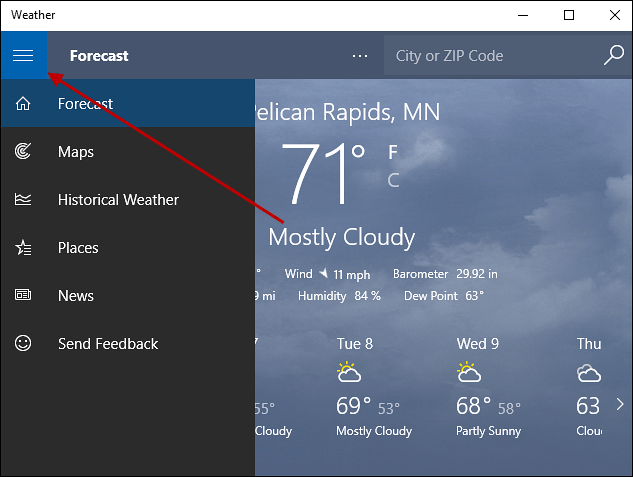Click Tue 8 partly sunny weather icon
Image resolution: width=633 pixels, height=477 pixels.
349,372
